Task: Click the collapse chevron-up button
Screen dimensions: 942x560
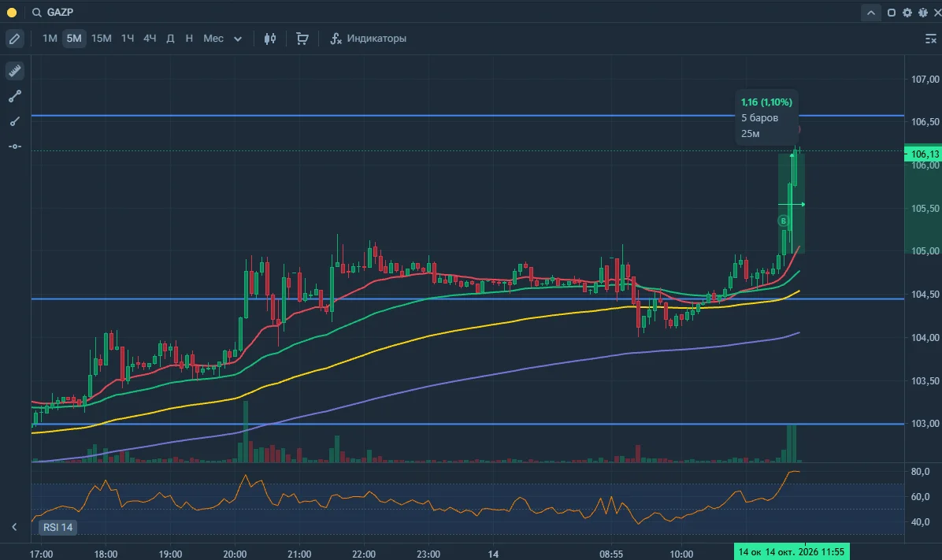Action: pyautogui.click(x=870, y=13)
